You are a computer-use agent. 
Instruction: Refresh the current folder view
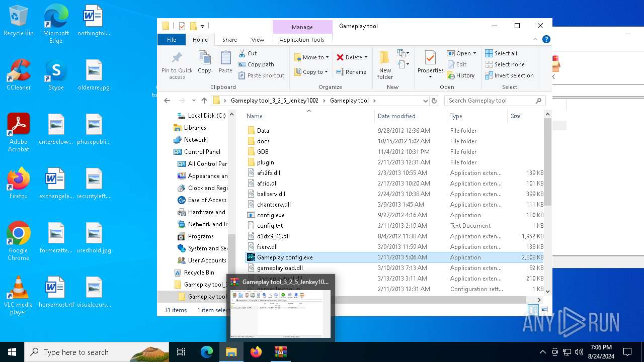click(x=434, y=101)
